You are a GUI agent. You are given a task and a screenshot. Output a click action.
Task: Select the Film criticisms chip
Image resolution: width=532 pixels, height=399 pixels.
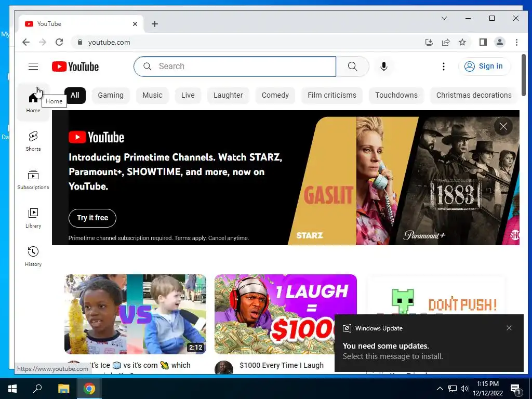tap(332, 96)
